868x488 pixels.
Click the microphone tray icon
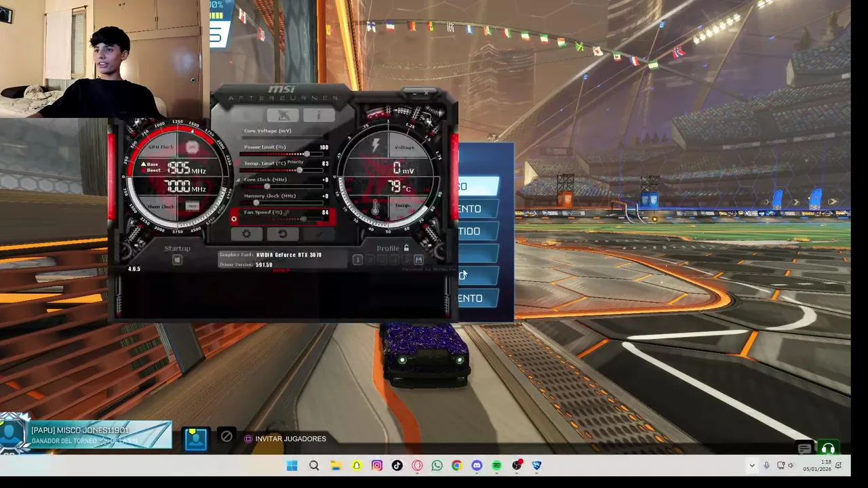[x=766, y=466]
